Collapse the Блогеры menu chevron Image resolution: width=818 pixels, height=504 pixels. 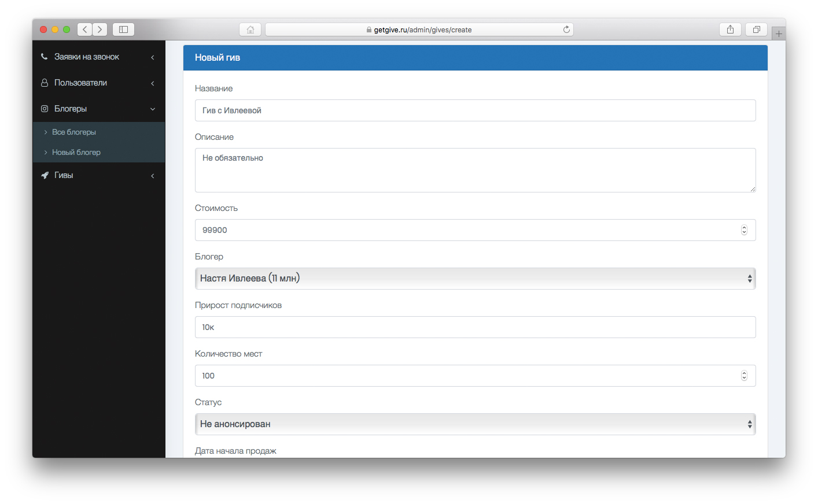point(153,109)
